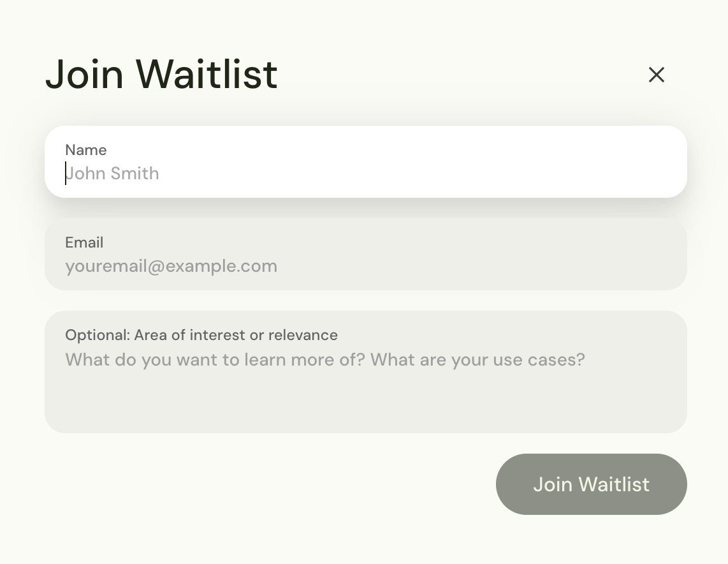Click empty space in the use cases textarea
This screenshot has height=564, width=728.
pos(365,402)
